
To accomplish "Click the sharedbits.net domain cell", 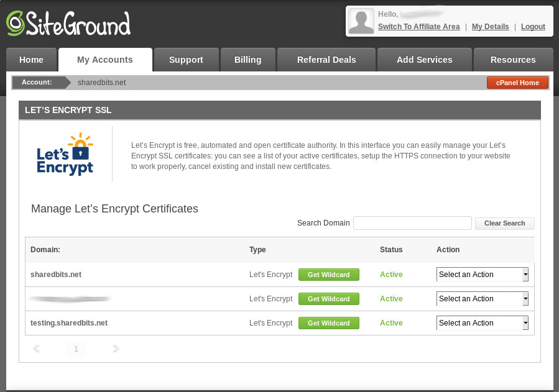I will [x=56, y=275].
